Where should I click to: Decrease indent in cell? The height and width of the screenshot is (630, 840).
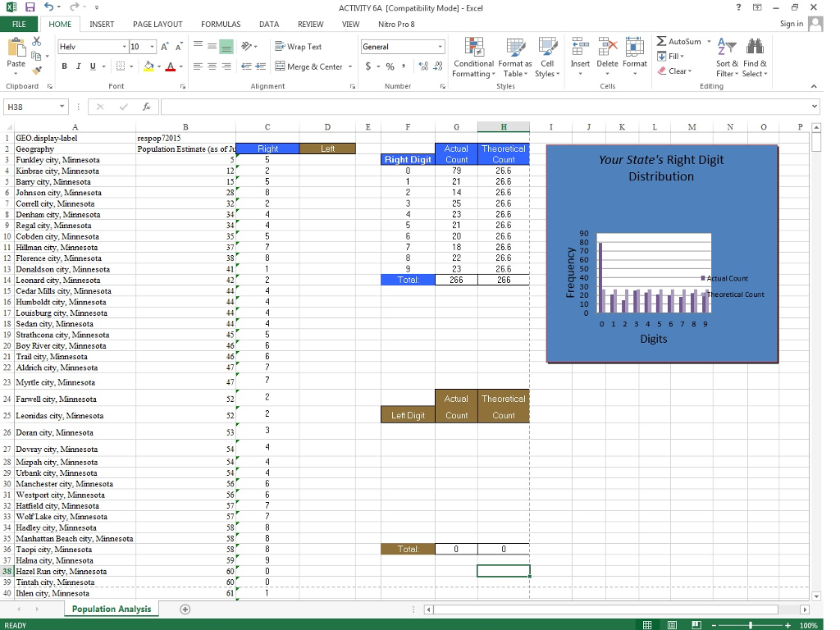point(246,66)
